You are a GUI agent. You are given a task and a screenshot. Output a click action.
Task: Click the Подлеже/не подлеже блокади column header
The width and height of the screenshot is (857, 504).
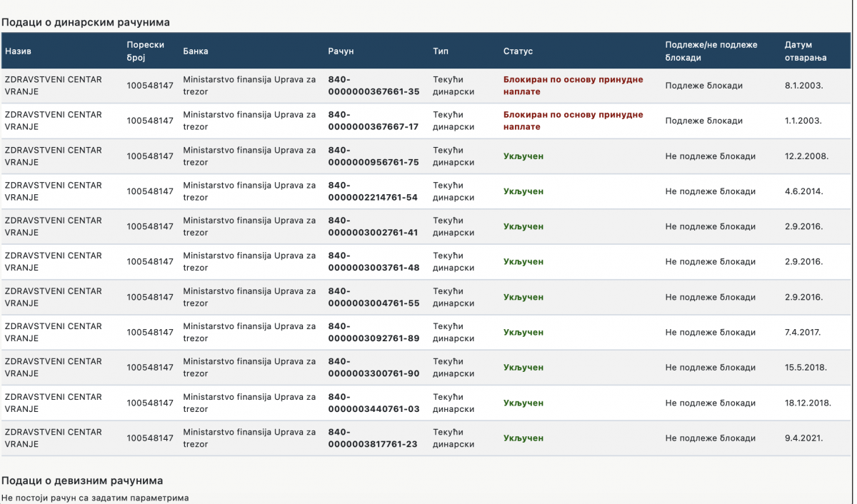click(x=711, y=51)
